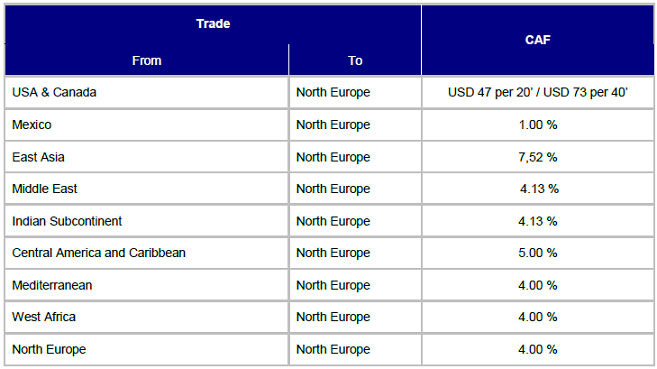Click the Middle East cell
Viewport: 657px width, 369px height.
coord(147,189)
